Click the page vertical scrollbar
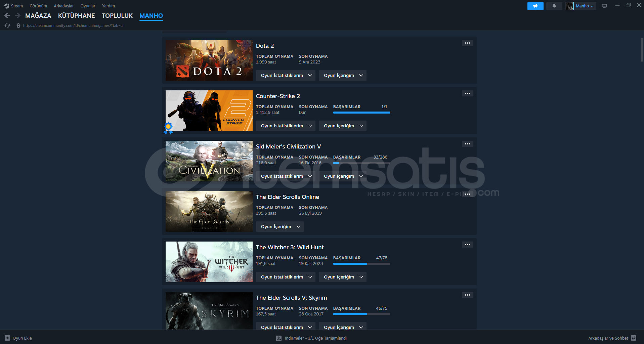This screenshot has height=344, width=644. click(642, 50)
